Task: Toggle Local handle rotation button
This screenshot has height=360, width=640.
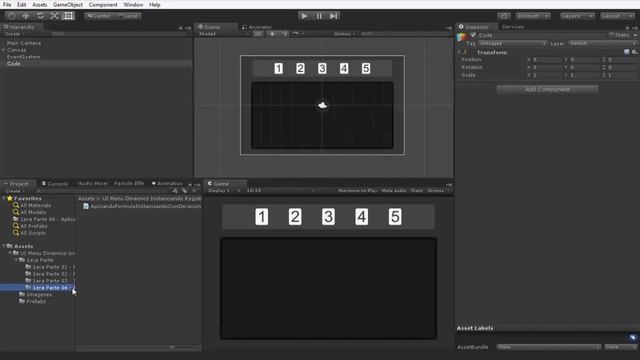Action: tap(128, 16)
